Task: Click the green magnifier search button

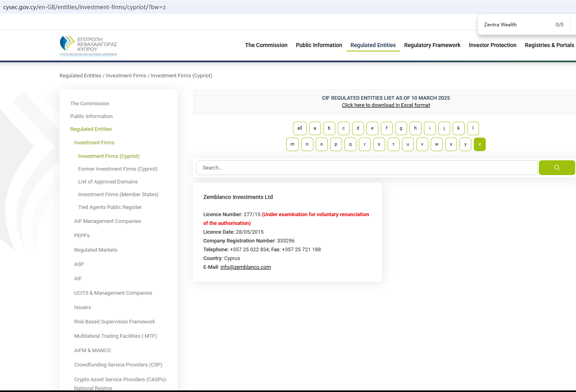Action: [556, 168]
